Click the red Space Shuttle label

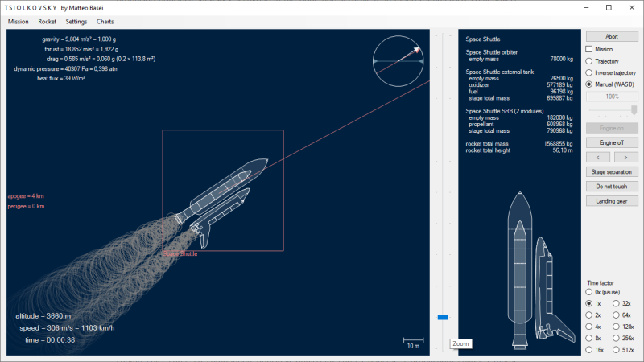tap(180, 253)
